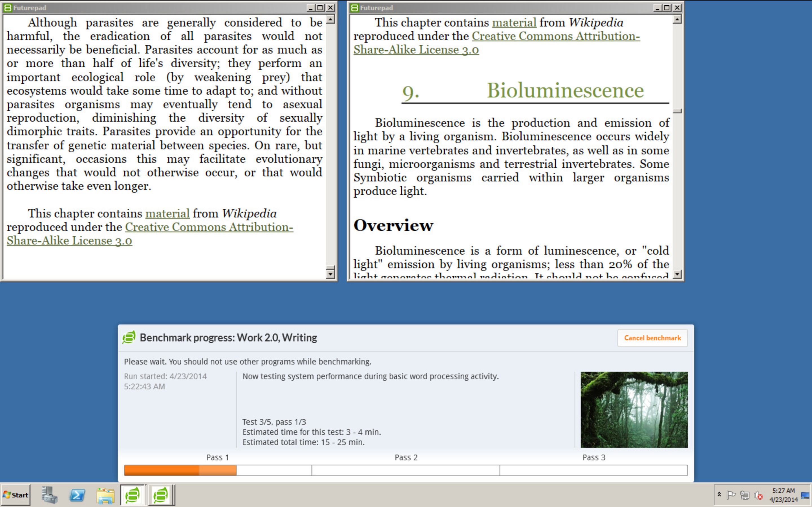Image resolution: width=812 pixels, height=507 pixels.
Task: Open the 'material' link in the left document
Action: (167, 213)
